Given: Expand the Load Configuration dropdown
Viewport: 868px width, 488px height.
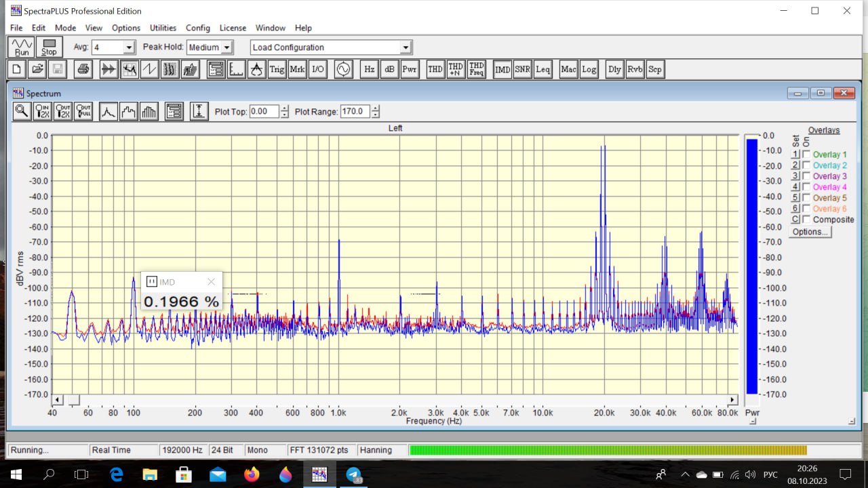Looking at the screenshot, I should [406, 47].
